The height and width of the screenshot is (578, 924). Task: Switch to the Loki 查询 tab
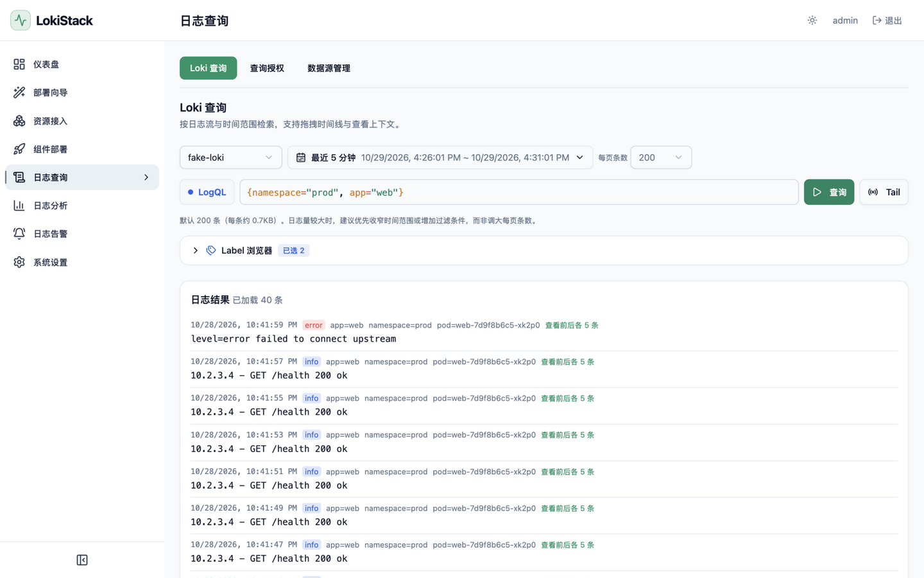click(209, 68)
